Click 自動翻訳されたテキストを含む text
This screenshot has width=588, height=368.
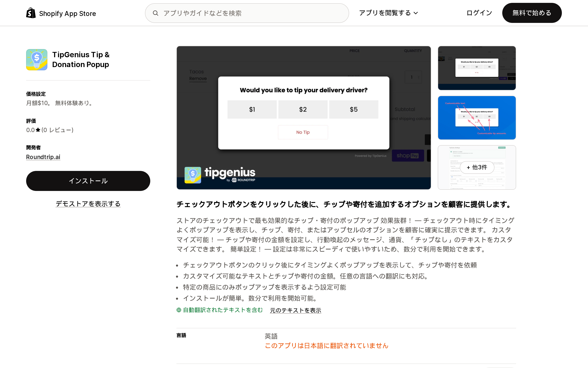click(x=223, y=310)
